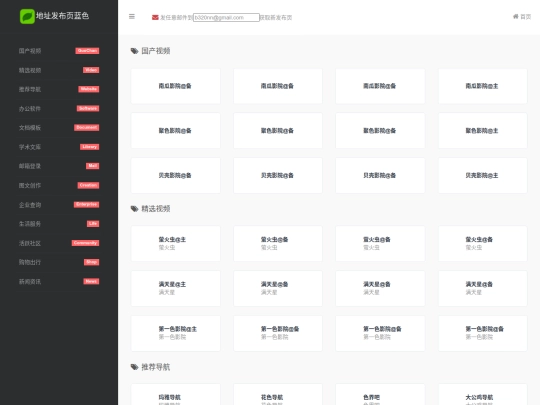Focus the b320nn@gmail.com email field
This screenshot has width=540, height=405.
[x=226, y=17]
